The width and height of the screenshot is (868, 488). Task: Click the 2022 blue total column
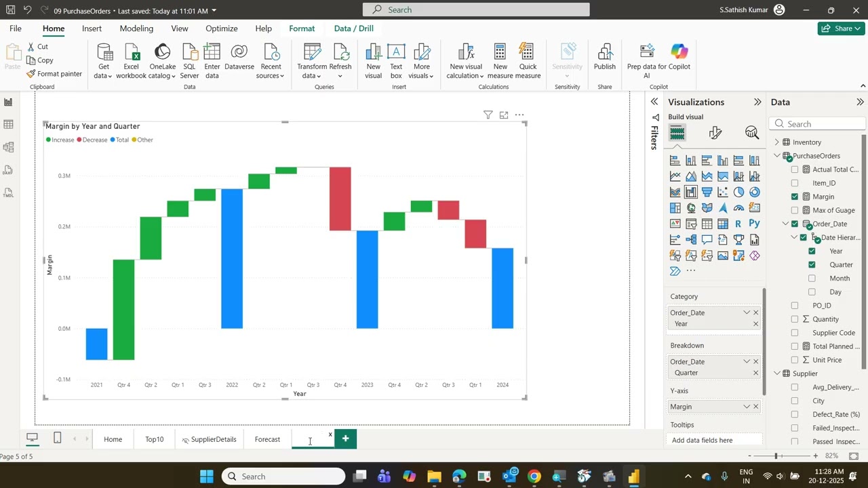[x=232, y=259]
